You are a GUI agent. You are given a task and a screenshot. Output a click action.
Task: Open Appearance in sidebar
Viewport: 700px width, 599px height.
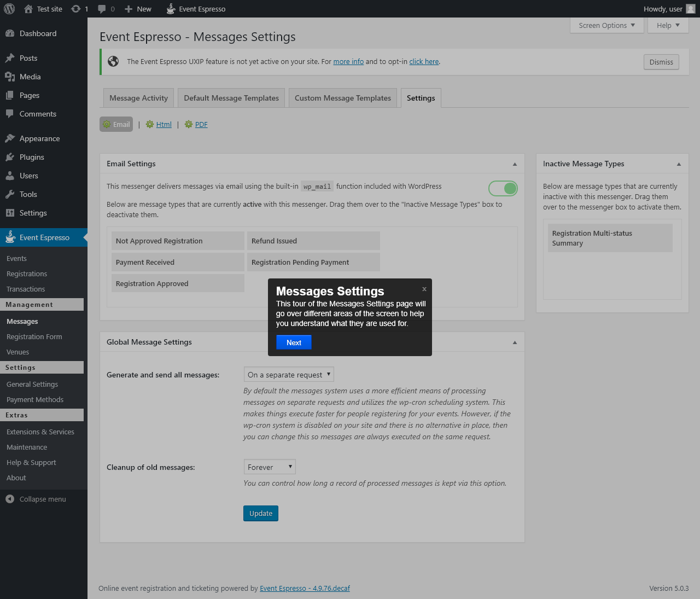(x=44, y=138)
